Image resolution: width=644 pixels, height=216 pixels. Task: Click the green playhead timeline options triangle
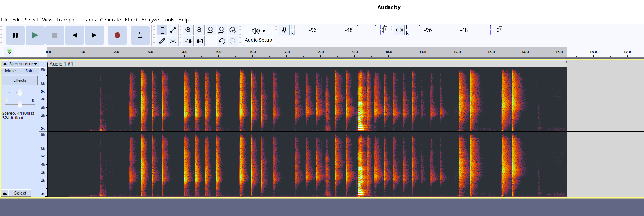click(x=9, y=51)
